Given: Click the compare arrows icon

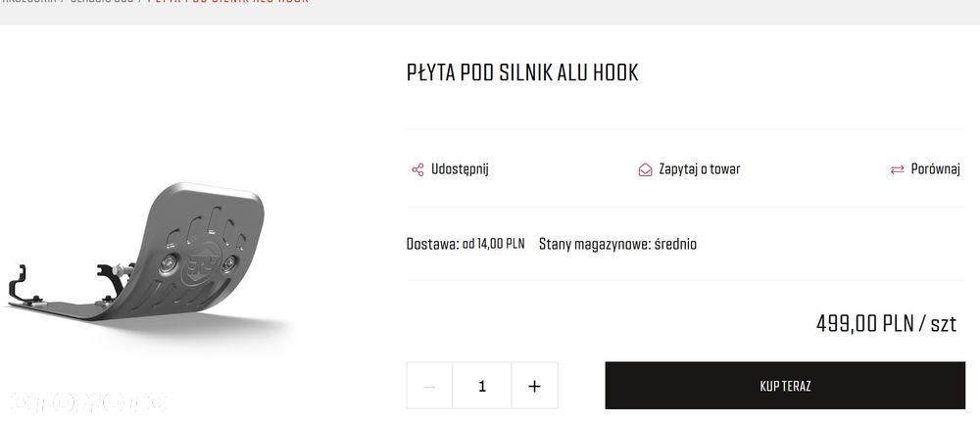Looking at the screenshot, I should 897,169.
